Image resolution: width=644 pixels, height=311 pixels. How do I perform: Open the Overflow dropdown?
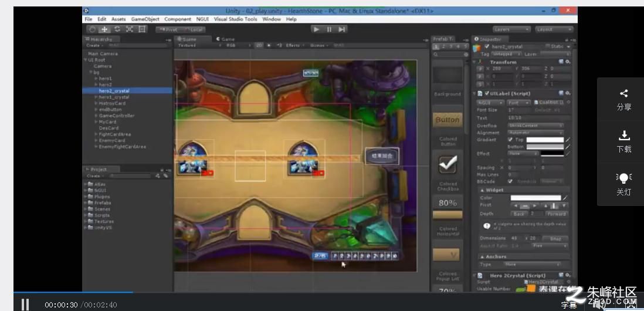pyautogui.click(x=535, y=126)
